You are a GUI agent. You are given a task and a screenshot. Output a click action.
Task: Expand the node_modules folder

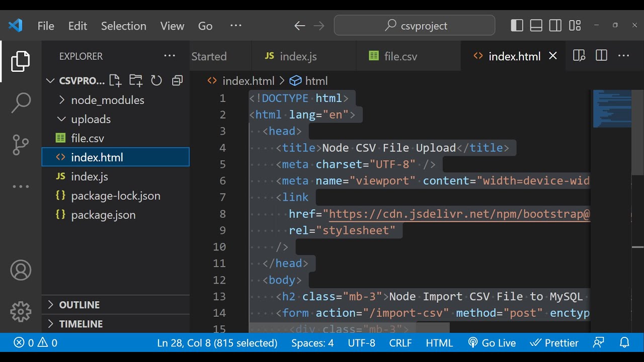pos(107,100)
